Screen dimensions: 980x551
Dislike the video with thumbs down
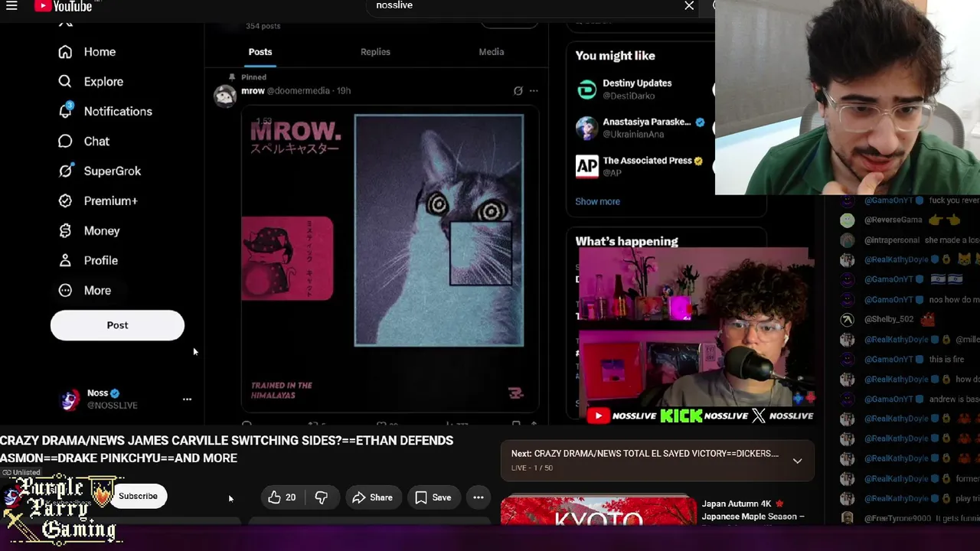(x=322, y=497)
